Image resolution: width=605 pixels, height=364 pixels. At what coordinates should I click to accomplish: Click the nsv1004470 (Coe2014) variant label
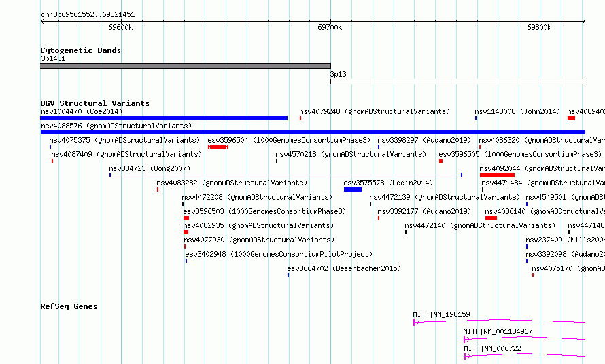click(x=82, y=111)
